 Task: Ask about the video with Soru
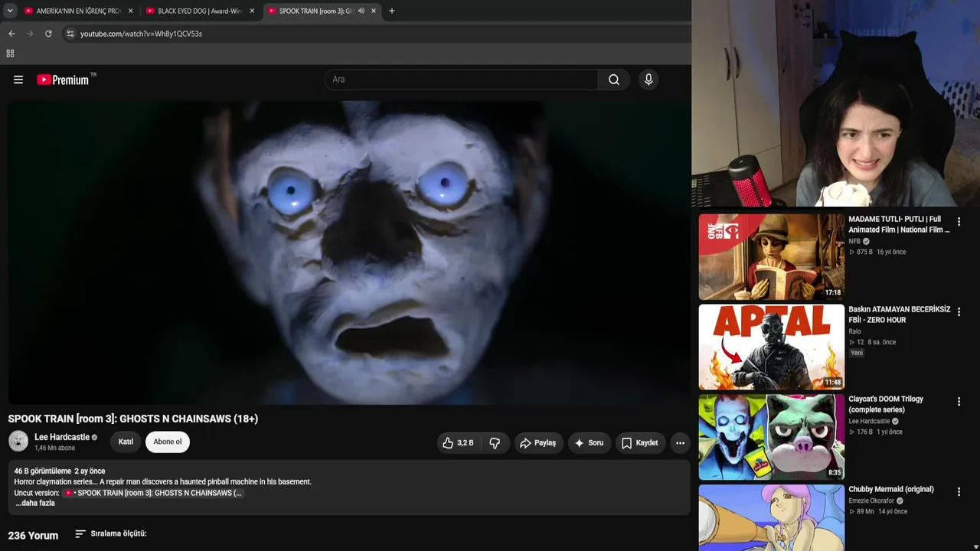point(589,442)
